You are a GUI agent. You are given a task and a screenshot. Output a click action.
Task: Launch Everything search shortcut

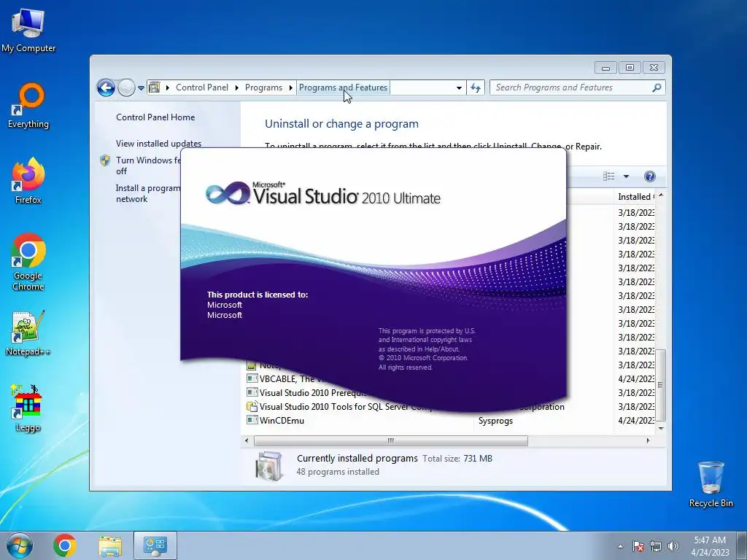pos(28,106)
